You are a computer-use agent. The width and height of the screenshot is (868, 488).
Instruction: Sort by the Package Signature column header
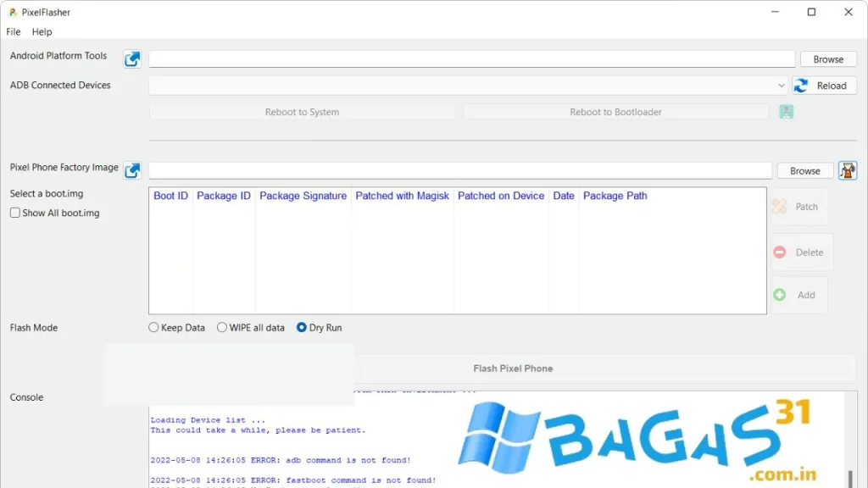(303, 196)
